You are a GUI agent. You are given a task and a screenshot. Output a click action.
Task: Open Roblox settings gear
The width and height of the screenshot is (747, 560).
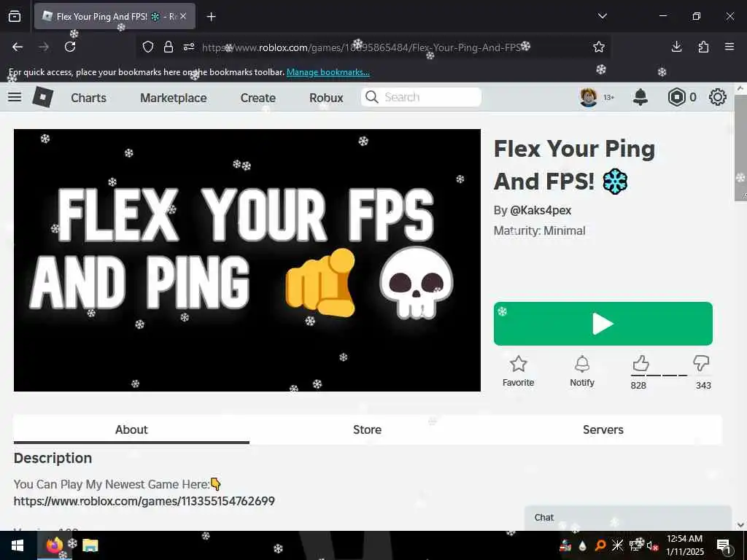click(x=718, y=97)
